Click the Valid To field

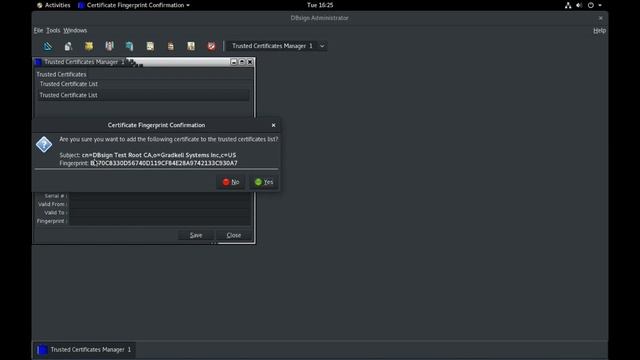coord(160,213)
